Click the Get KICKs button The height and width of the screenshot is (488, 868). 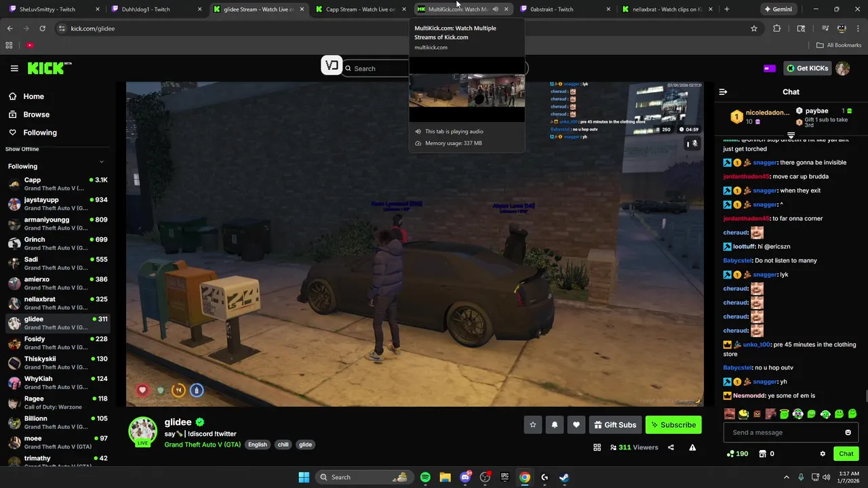click(807, 68)
